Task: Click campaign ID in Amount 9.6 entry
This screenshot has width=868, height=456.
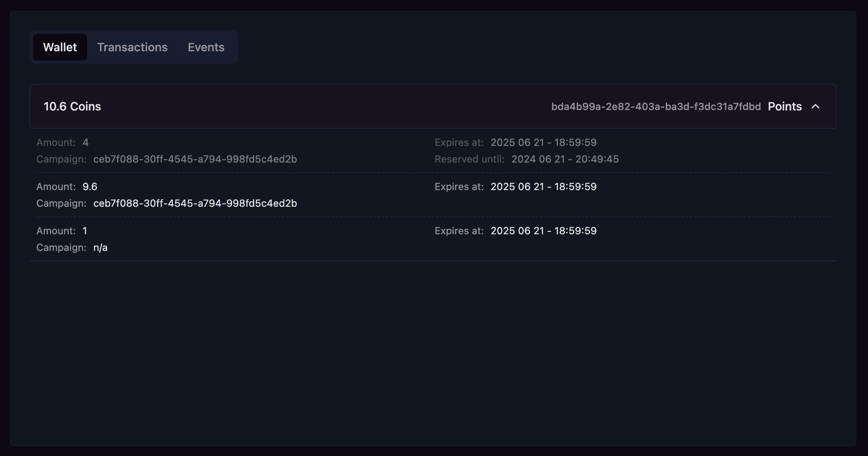Action: [195, 203]
